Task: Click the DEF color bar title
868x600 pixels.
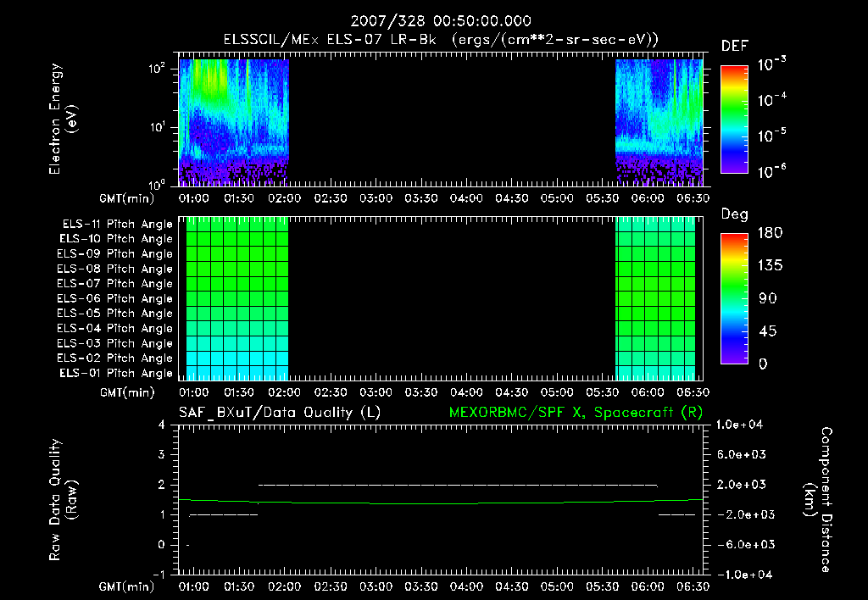Action: tap(735, 47)
